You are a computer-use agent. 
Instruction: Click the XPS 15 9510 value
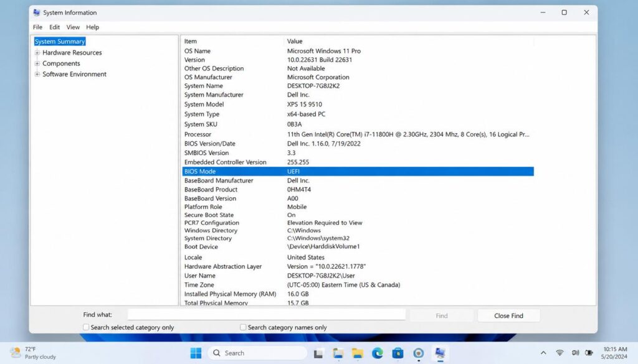[304, 105]
